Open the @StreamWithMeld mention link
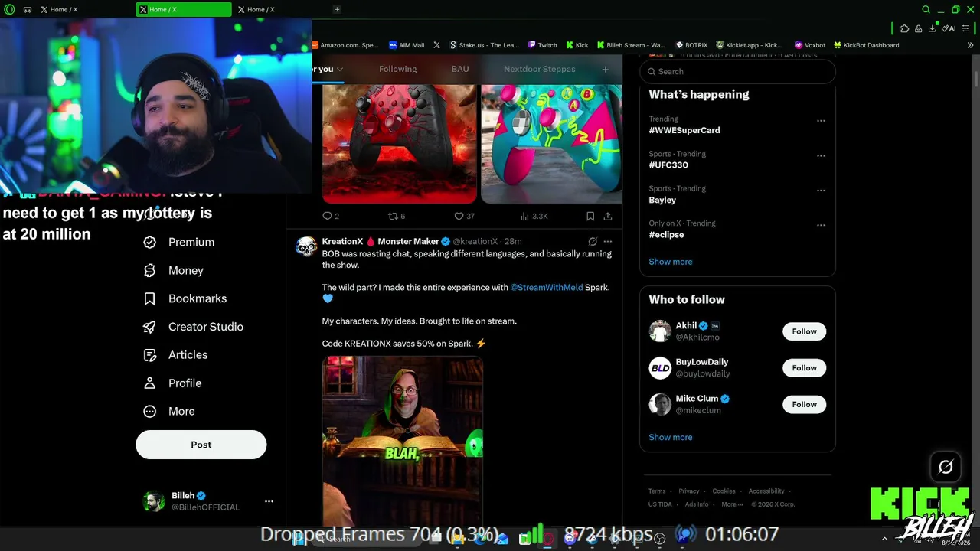This screenshot has width=980, height=551. tap(547, 288)
